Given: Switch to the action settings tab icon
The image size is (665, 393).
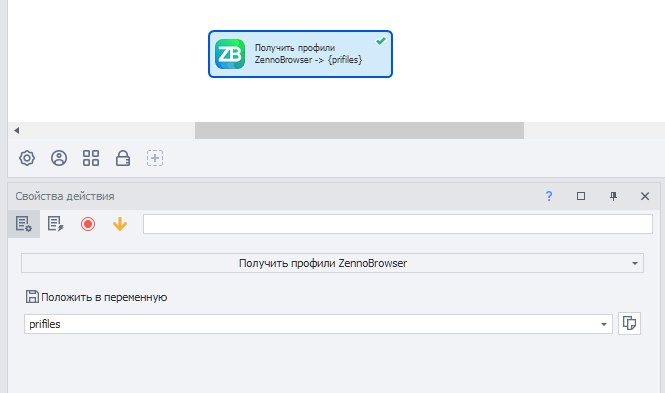Looking at the screenshot, I should pyautogui.click(x=24, y=224).
